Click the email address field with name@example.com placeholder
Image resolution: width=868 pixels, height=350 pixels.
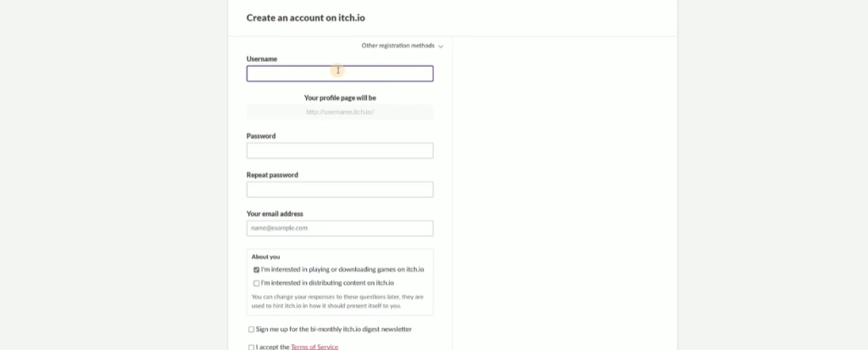coord(340,228)
